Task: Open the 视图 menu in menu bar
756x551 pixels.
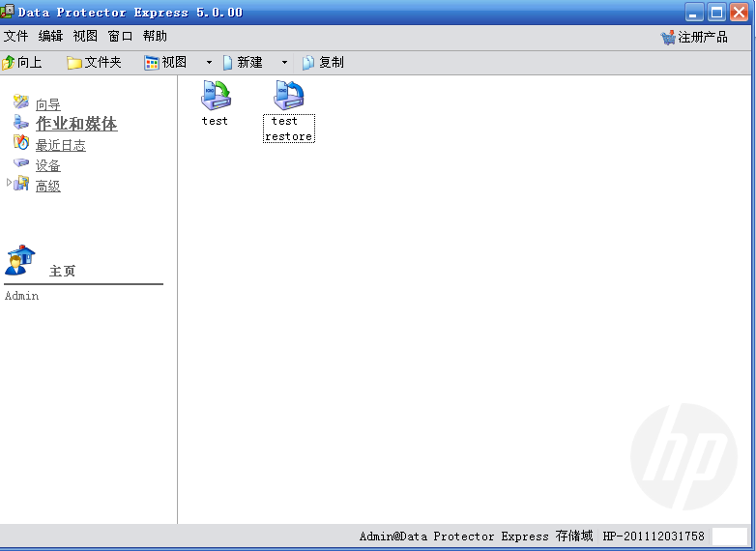Action: [x=85, y=37]
